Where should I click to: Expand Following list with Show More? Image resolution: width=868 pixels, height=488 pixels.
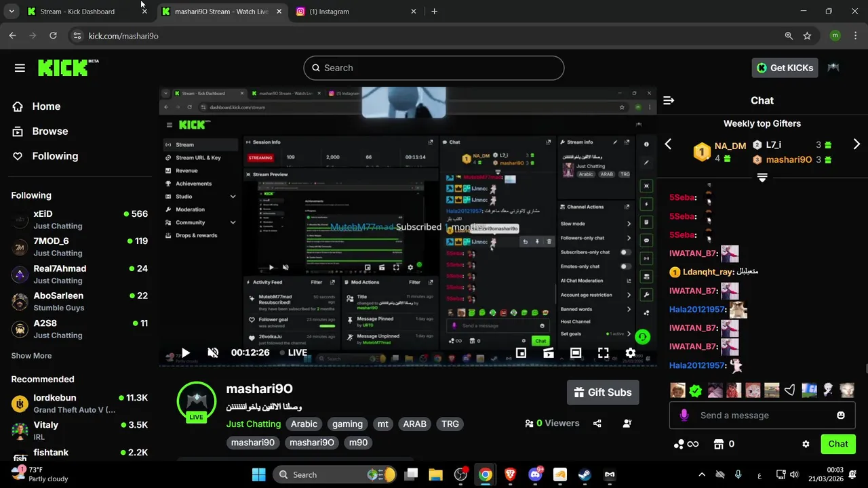(31, 356)
